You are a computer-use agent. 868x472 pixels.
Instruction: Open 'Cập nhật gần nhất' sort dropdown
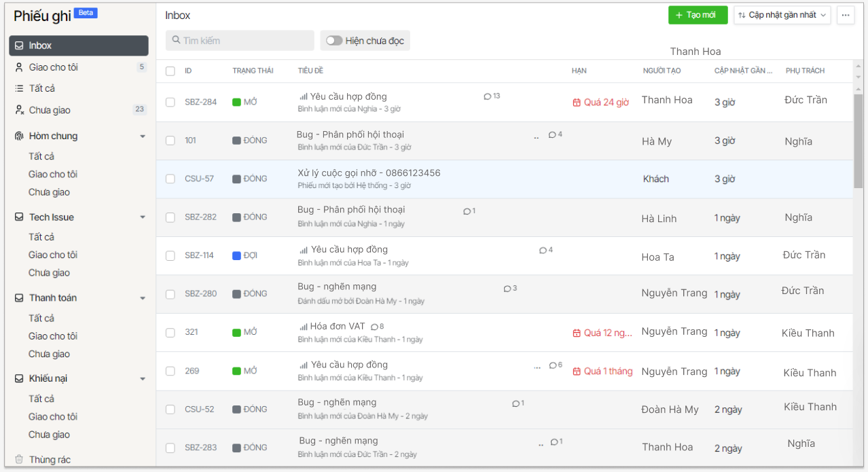click(782, 15)
